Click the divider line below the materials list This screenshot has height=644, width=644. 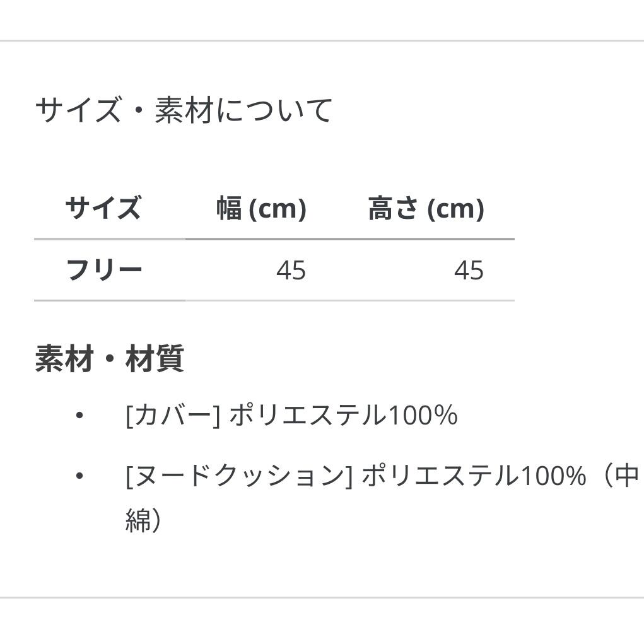coord(322,597)
